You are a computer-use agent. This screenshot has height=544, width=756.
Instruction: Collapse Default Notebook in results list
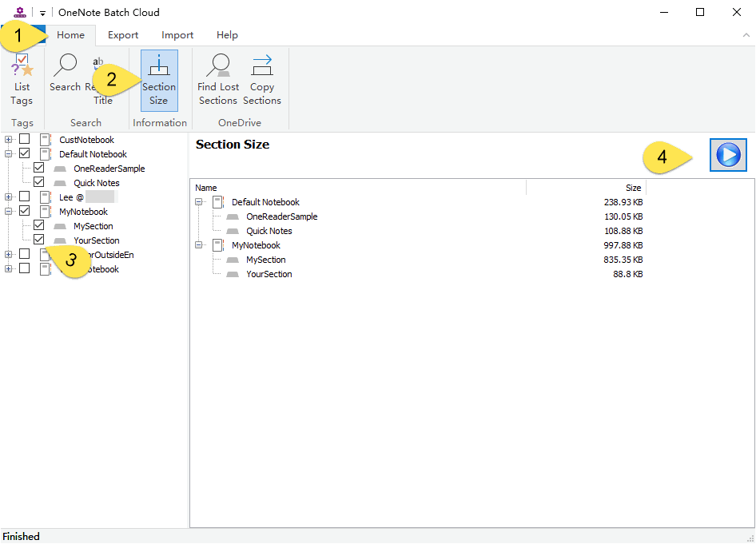199,202
